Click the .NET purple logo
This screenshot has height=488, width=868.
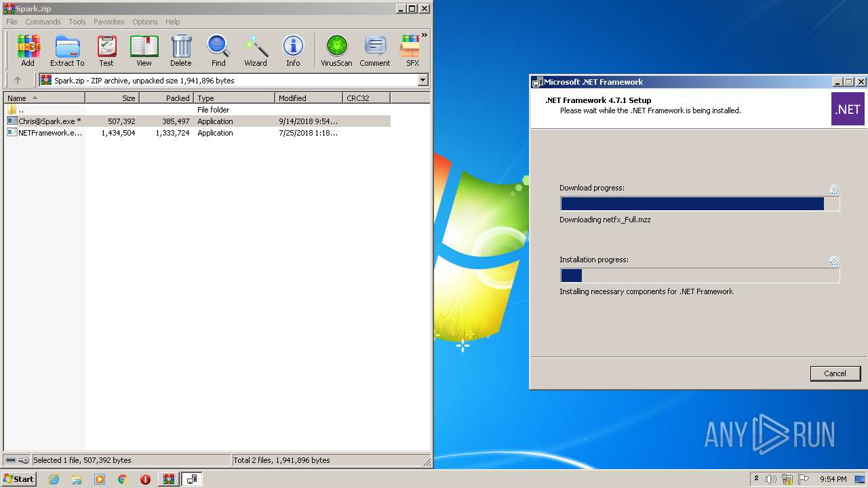click(x=848, y=109)
